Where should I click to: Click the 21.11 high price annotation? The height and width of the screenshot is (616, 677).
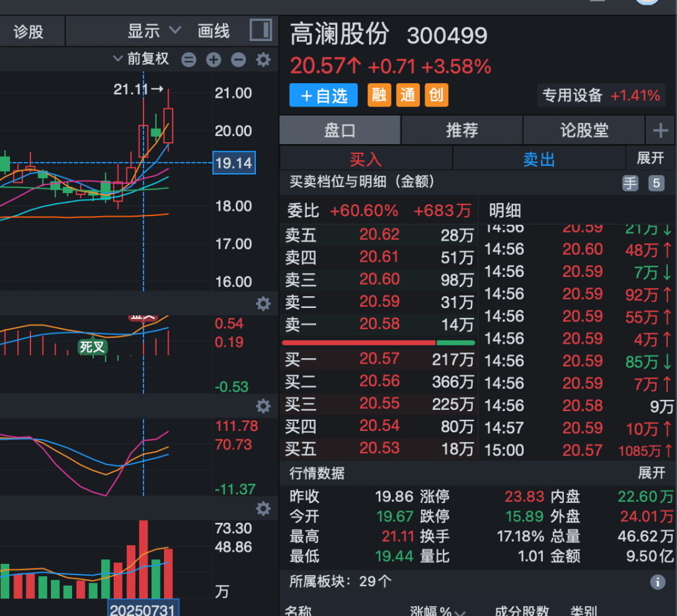point(138,89)
